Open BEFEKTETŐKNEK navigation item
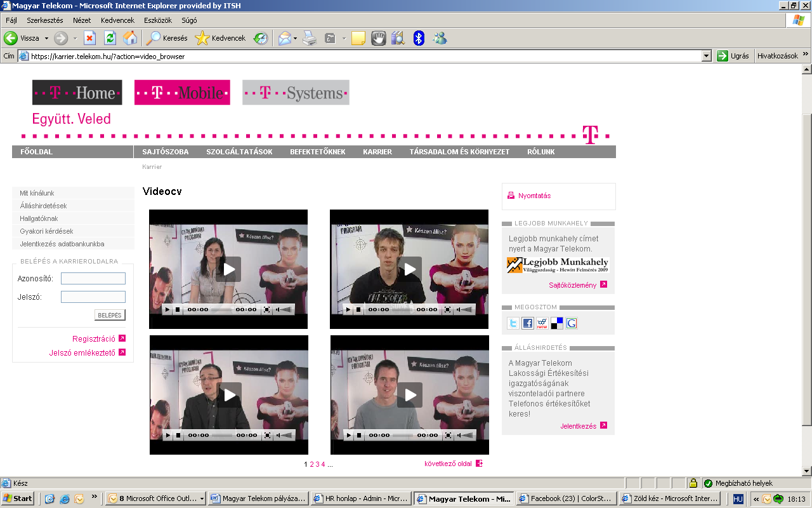 point(318,152)
